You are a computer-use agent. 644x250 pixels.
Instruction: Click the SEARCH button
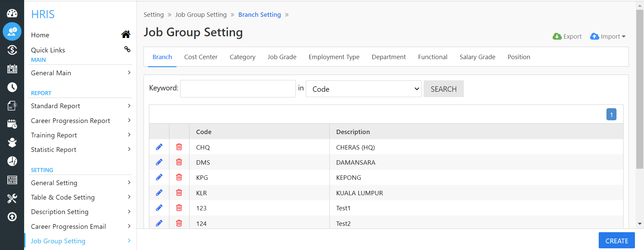[x=443, y=89]
